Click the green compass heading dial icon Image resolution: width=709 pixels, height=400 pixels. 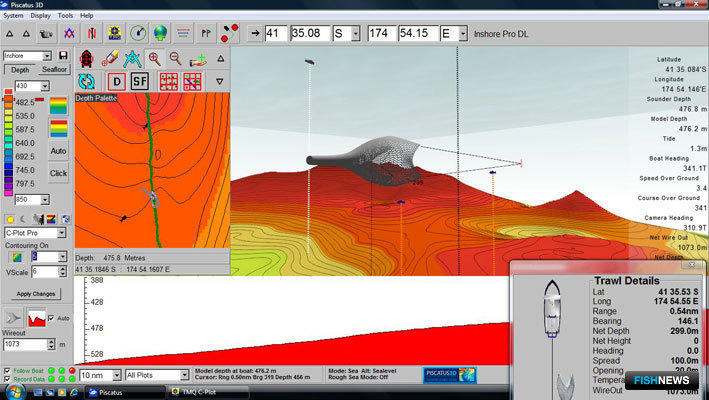click(x=138, y=34)
